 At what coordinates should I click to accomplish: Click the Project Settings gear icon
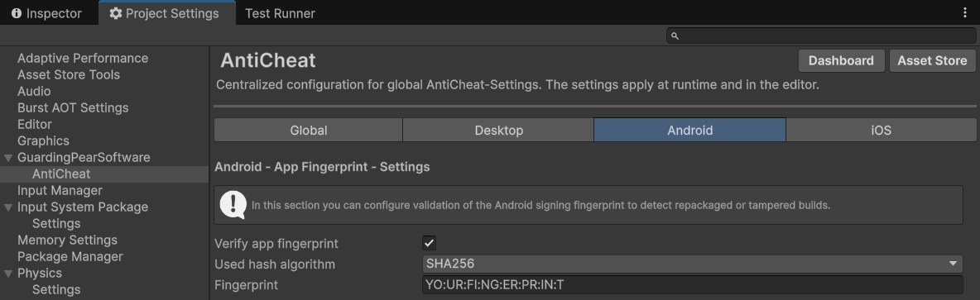click(x=116, y=13)
